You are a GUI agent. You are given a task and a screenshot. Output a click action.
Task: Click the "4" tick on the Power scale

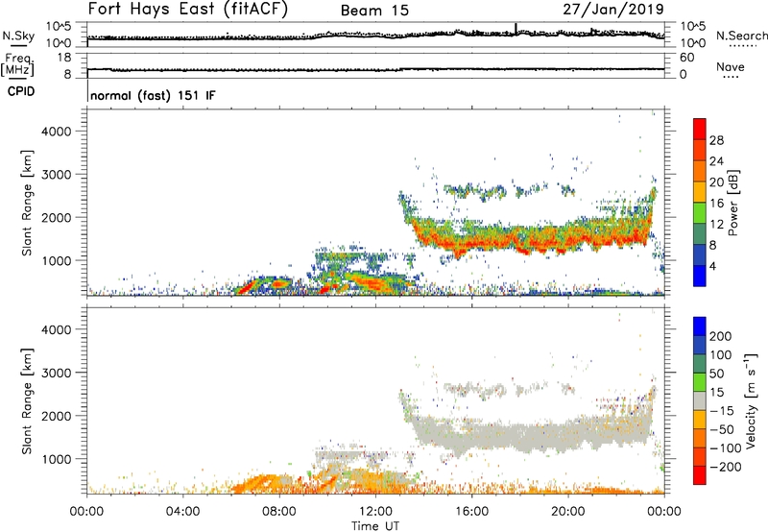click(x=712, y=266)
